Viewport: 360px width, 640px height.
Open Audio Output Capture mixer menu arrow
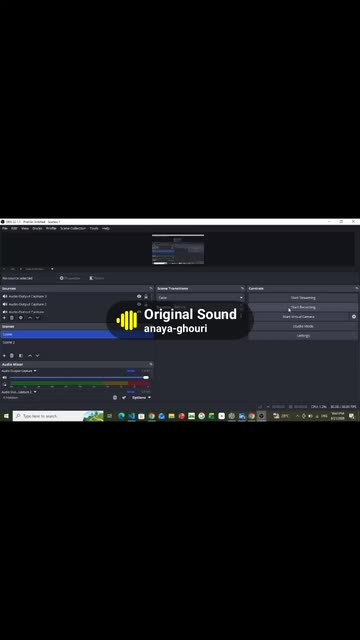(35, 371)
